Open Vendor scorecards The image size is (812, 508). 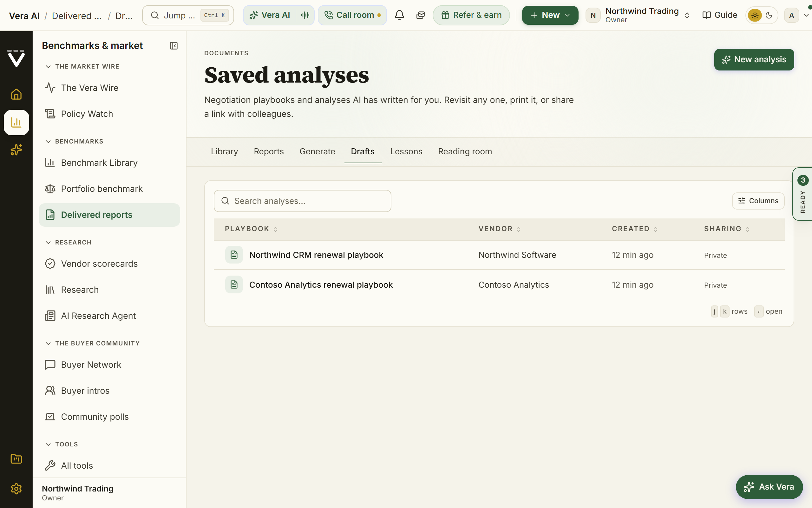(109, 264)
